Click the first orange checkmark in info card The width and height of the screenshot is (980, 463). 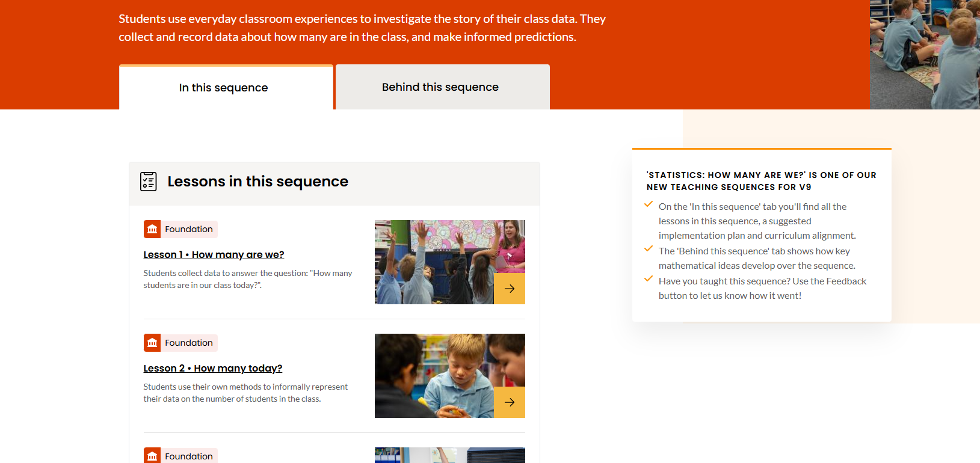(x=649, y=204)
